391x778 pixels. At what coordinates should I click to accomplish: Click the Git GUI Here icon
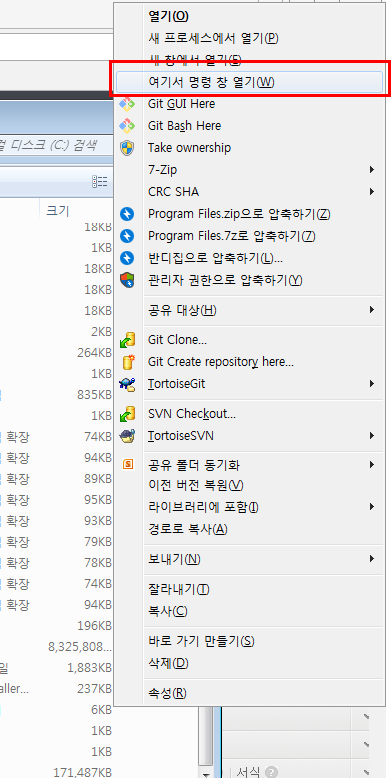click(128, 104)
